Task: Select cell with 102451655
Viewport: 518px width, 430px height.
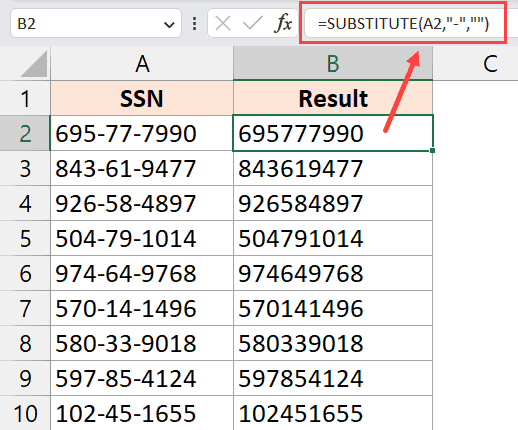Action: 333,413
